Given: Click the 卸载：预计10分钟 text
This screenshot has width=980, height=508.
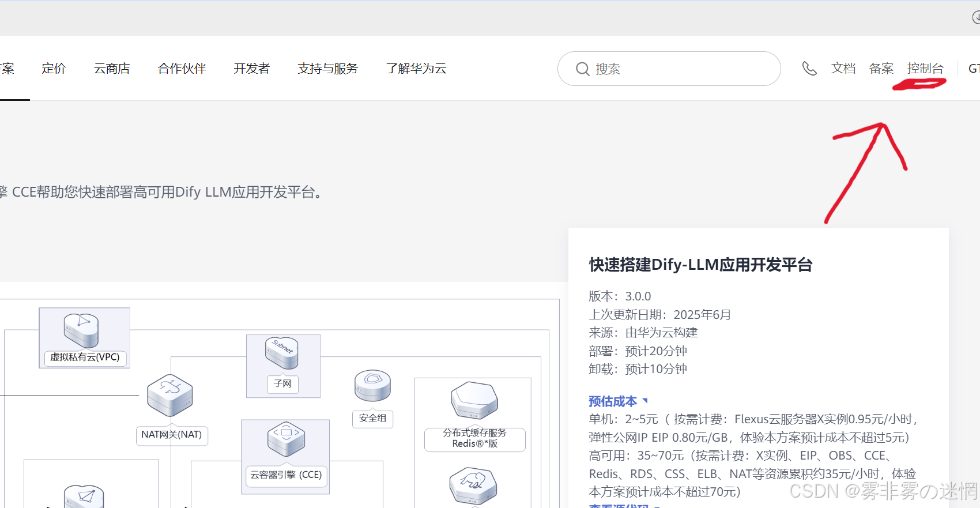Looking at the screenshot, I should [638, 369].
